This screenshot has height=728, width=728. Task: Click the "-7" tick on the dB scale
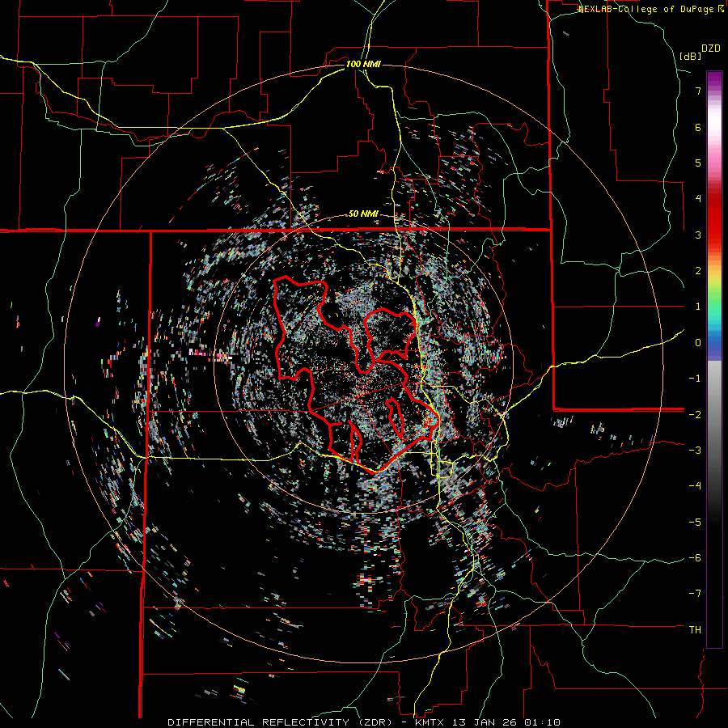(x=695, y=594)
